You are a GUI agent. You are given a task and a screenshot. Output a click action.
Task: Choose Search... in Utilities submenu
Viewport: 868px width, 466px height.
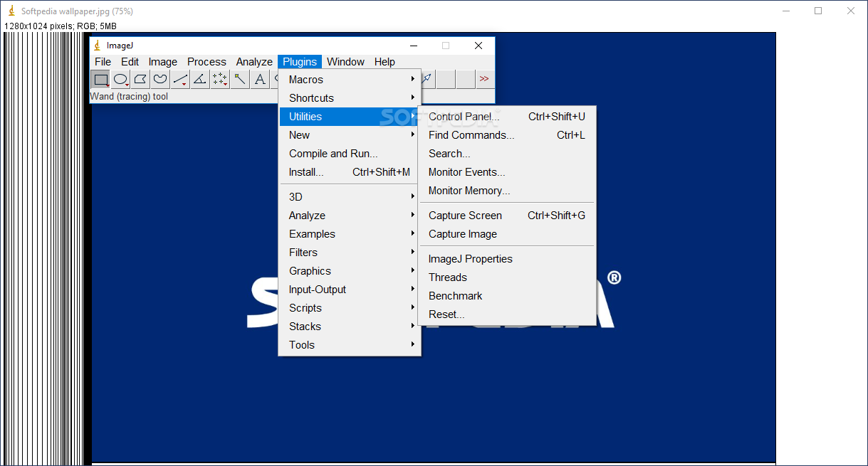[x=507, y=154]
